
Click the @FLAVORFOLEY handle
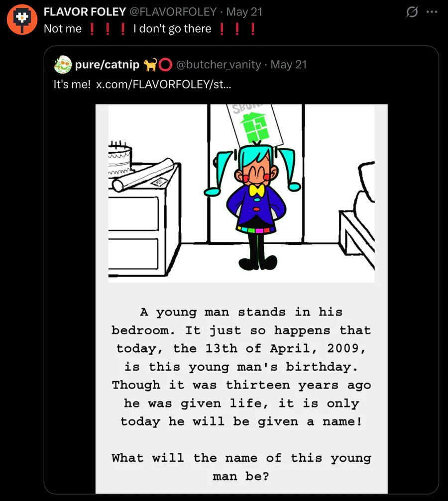pos(173,11)
